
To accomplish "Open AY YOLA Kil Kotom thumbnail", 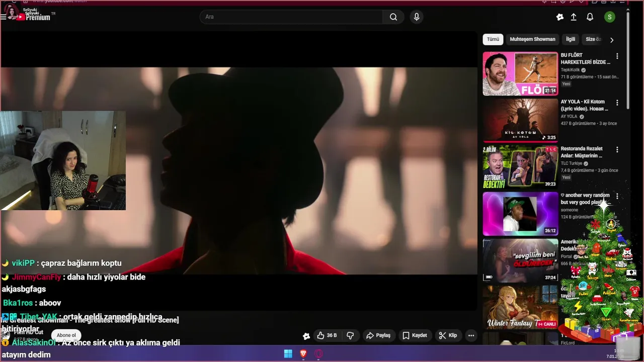I will pyautogui.click(x=520, y=120).
